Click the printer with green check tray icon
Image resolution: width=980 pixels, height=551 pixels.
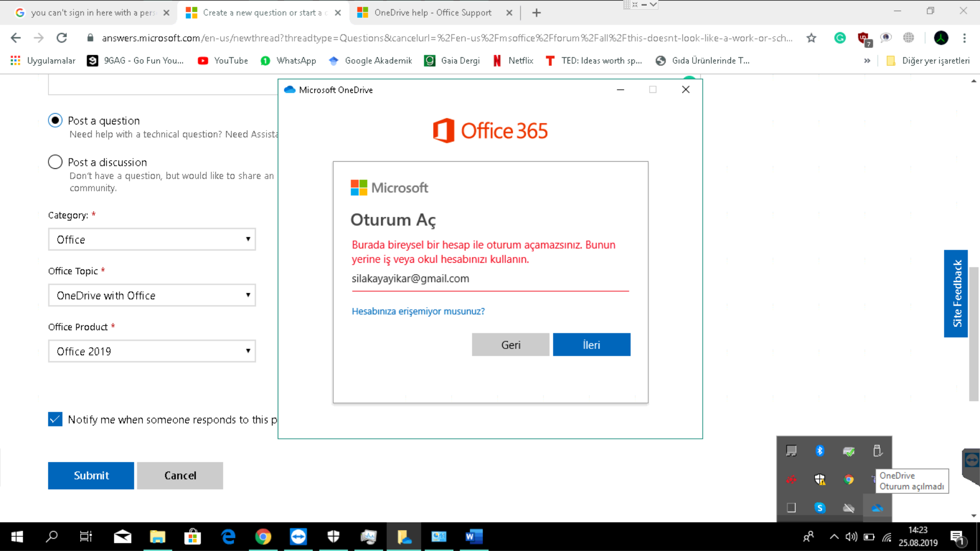coord(848,451)
